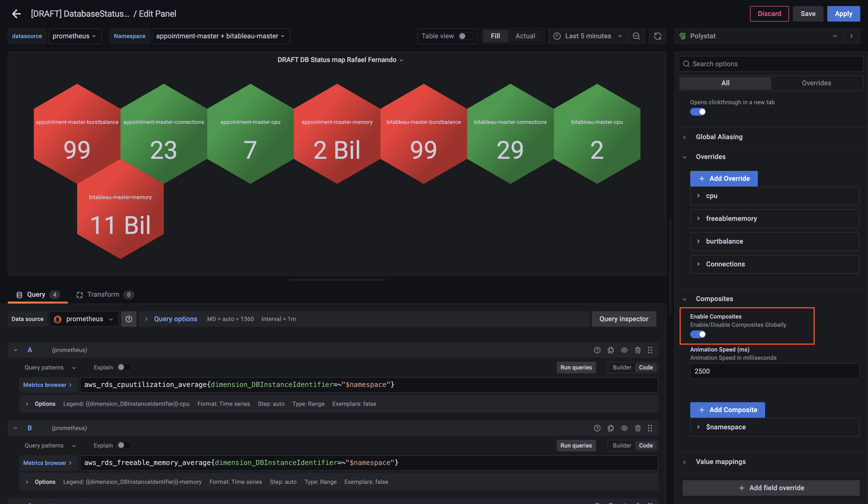
Task: Click the refresh dashboard icon
Action: 658,36
